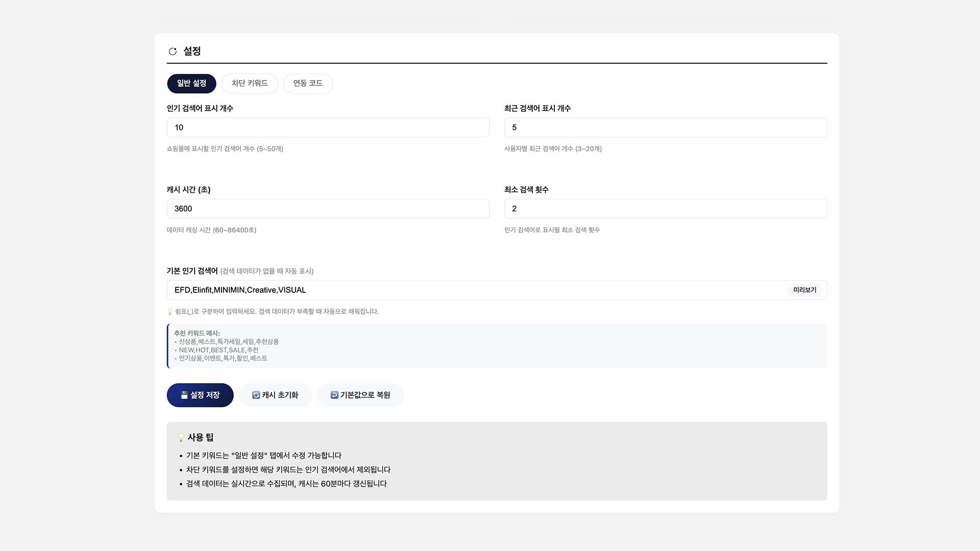Image resolution: width=980 pixels, height=551 pixels.
Task: Click the 설정 page heading text
Action: [x=192, y=51]
